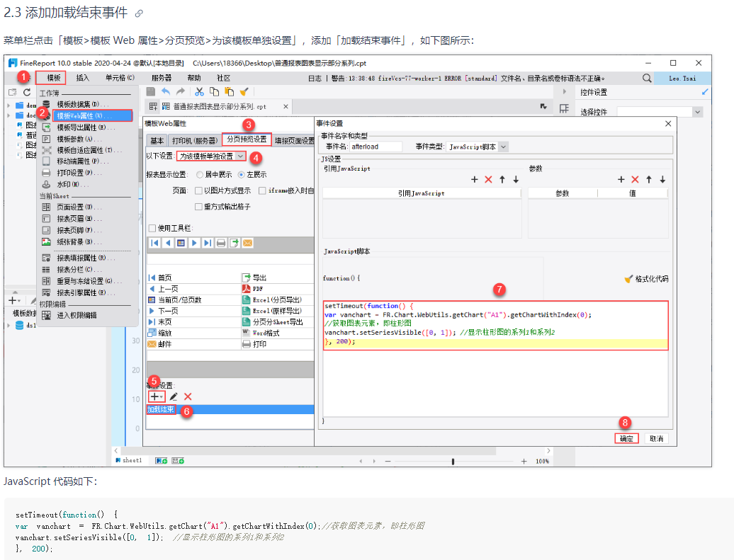Click the 格式化代码 button
734x560 pixels.
pos(646,280)
